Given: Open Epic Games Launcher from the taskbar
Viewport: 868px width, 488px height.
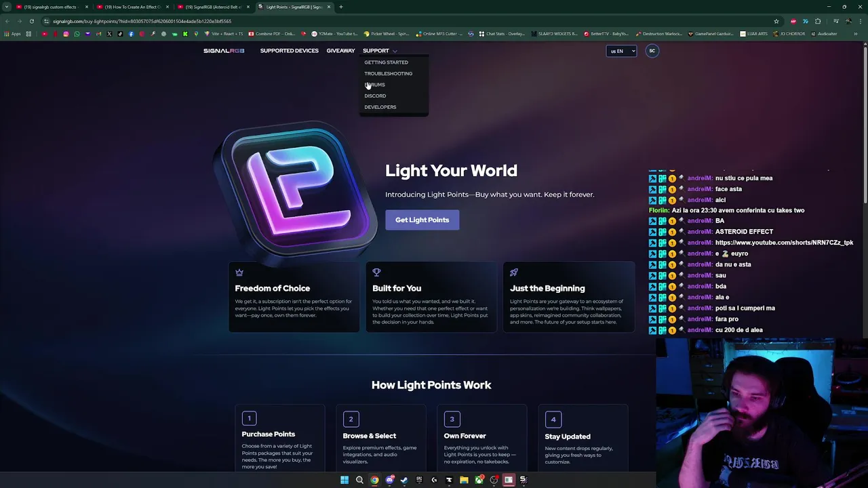Looking at the screenshot, I should click(419, 480).
